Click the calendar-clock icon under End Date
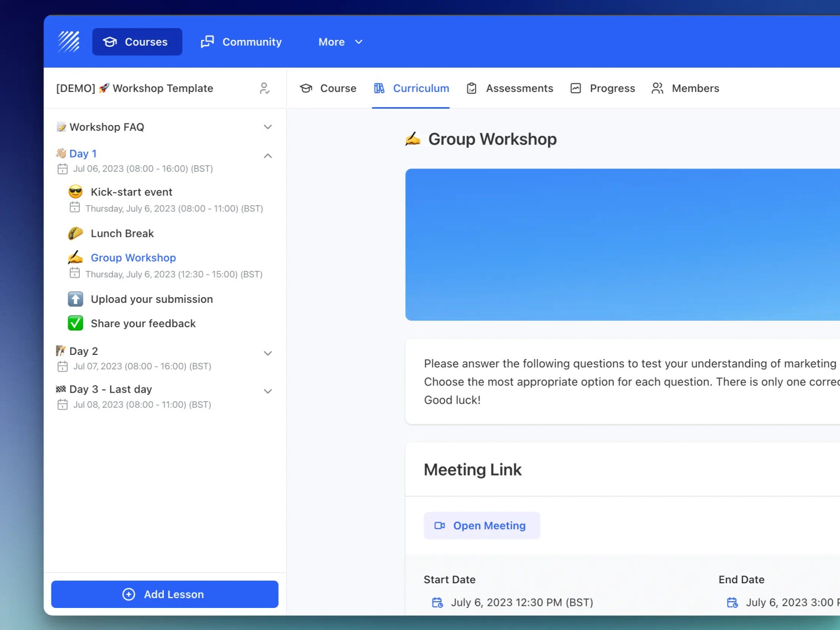The image size is (840, 630). pos(732,603)
